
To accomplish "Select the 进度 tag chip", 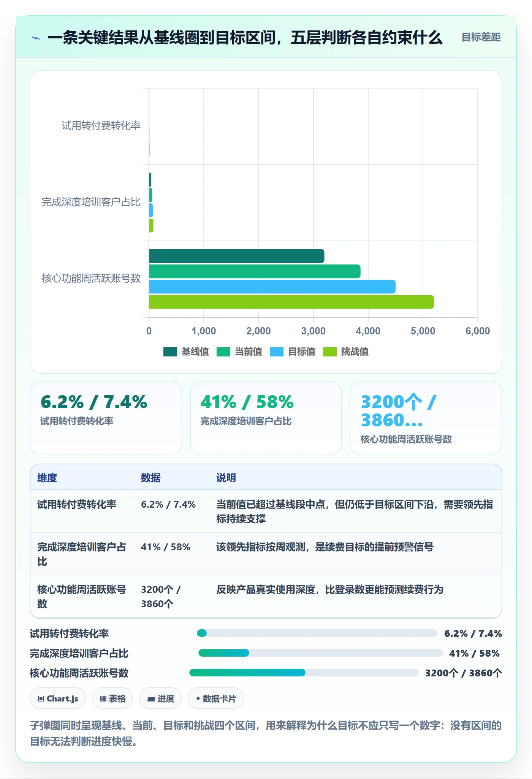I will coord(160,698).
